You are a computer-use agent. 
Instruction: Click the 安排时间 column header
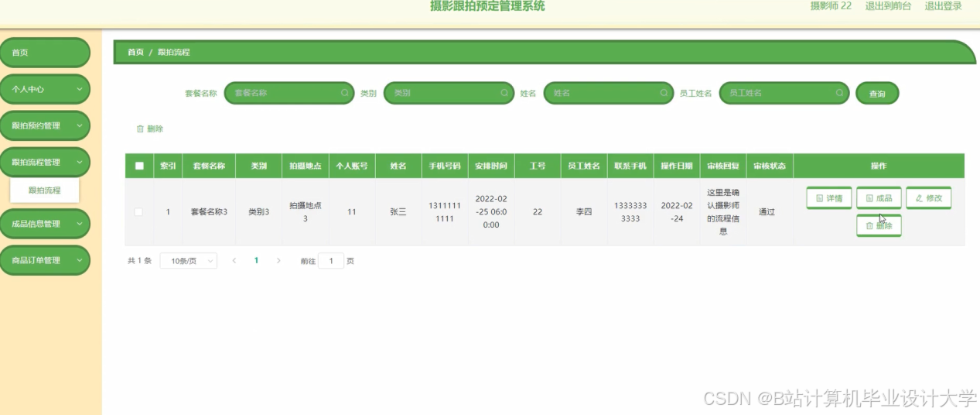point(491,166)
